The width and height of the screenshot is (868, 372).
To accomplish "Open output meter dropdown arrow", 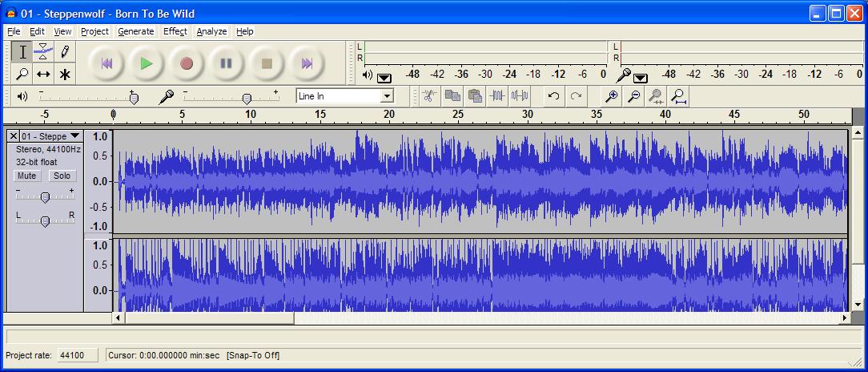I will [384, 78].
